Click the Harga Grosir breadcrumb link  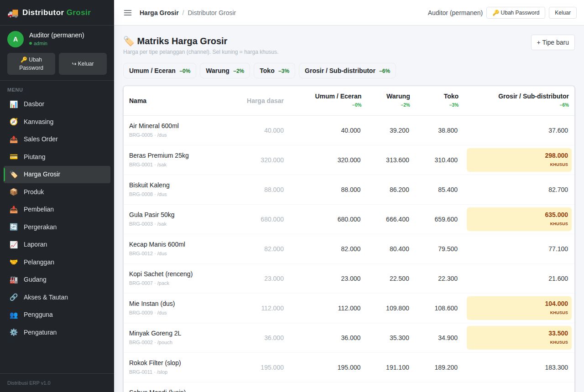tap(159, 13)
